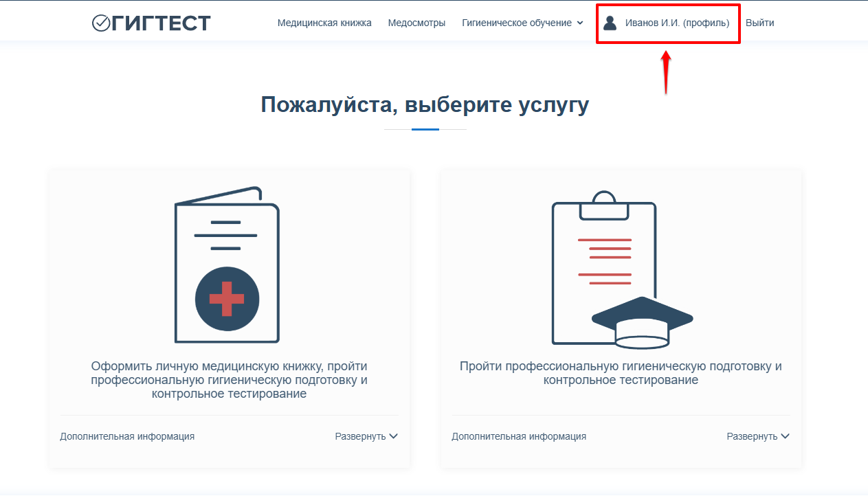
Task: Click Дополнительная информация on the left card
Action: [x=126, y=436]
